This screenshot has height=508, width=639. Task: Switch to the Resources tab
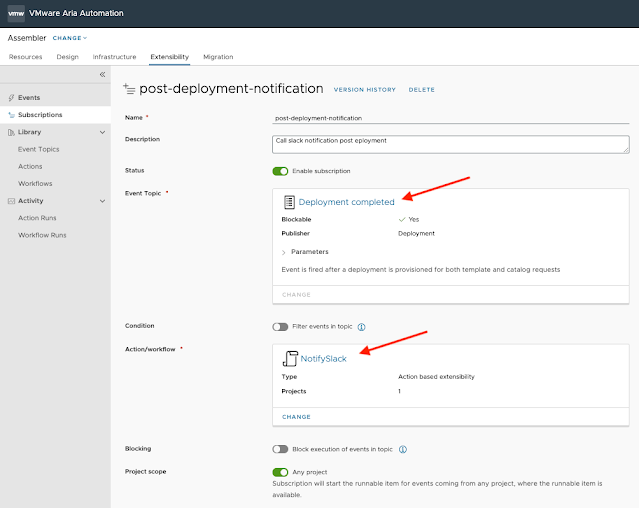click(26, 57)
